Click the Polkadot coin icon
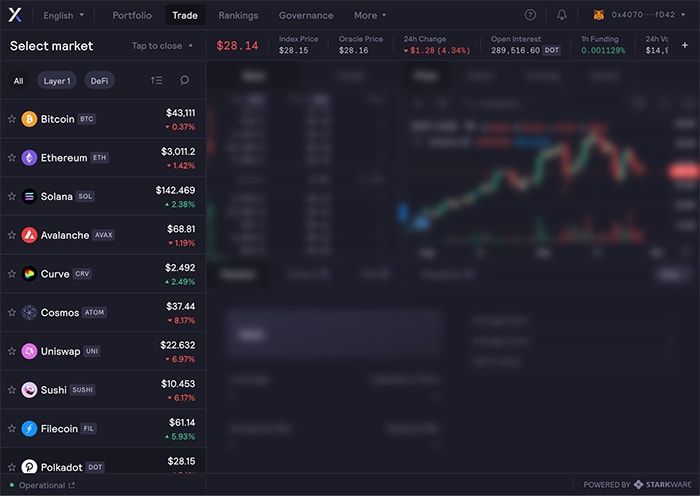 29,467
